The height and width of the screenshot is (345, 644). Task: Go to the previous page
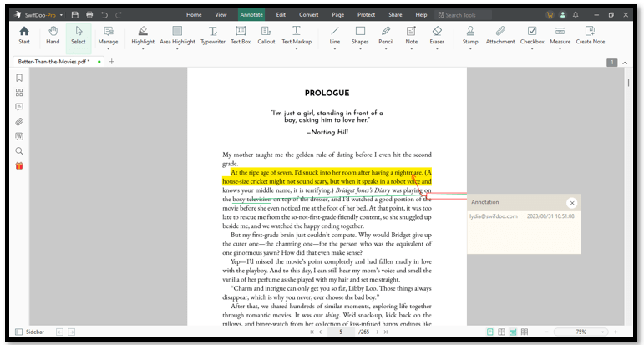tap(321, 332)
